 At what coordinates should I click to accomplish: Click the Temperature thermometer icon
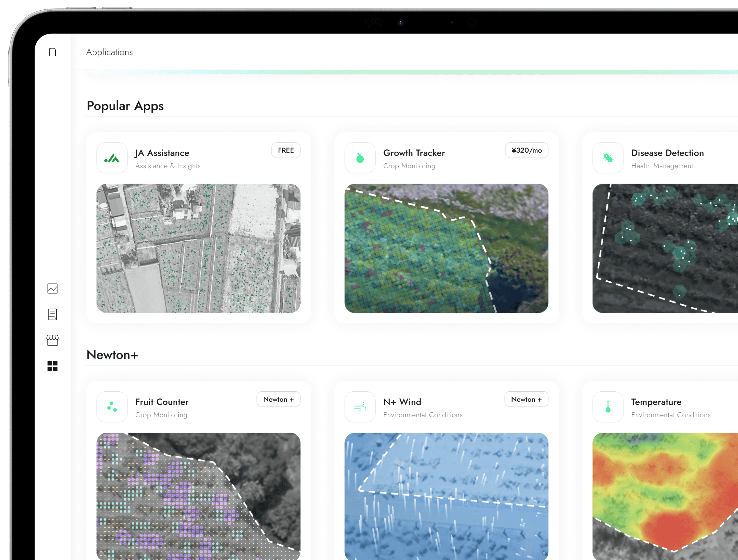608,407
